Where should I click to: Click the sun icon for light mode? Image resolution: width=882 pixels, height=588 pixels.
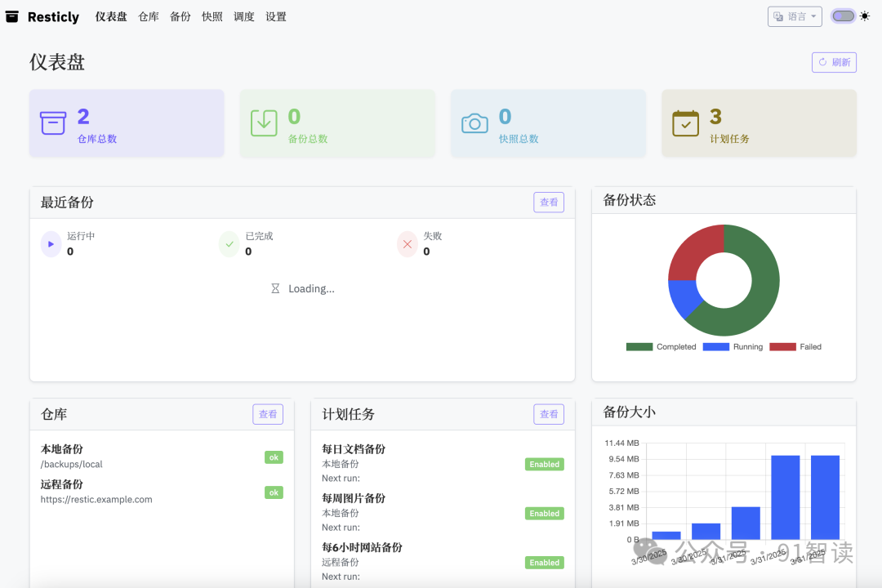[865, 16]
